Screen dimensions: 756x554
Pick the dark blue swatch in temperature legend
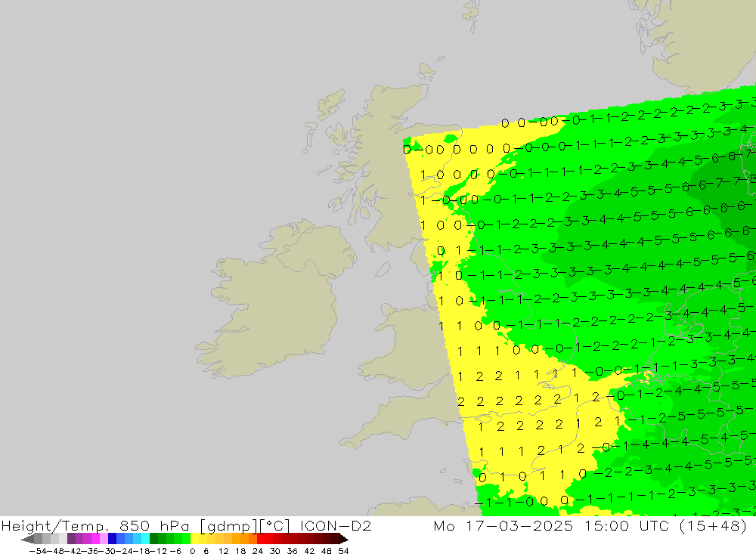tap(112, 539)
